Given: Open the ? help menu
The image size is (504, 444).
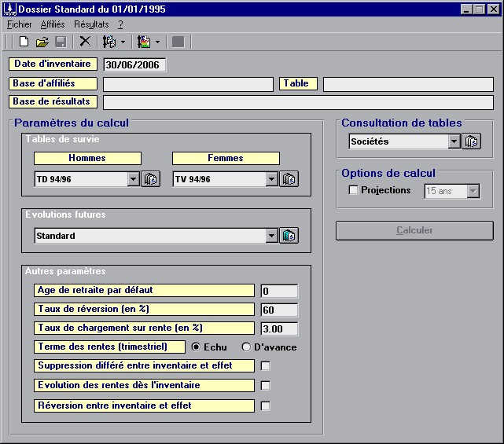Looking at the screenshot, I should coord(120,24).
